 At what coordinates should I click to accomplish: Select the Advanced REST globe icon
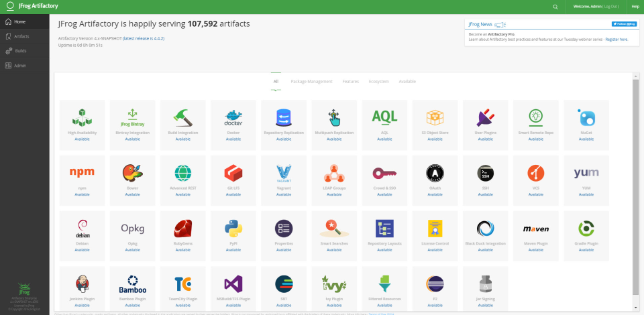coord(182,173)
